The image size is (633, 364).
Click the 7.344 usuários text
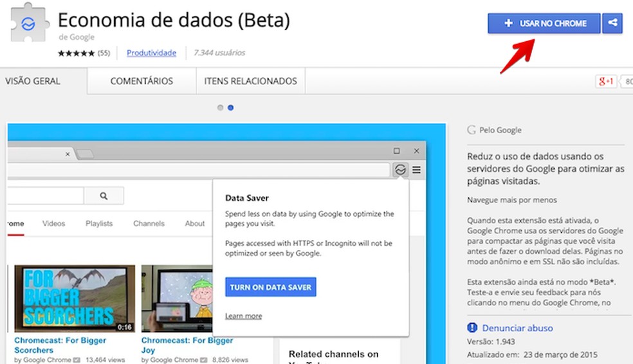click(219, 53)
